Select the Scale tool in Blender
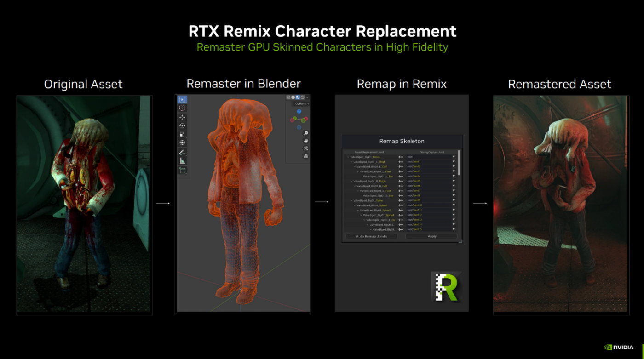Image resolution: width=644 pixels, height=359 pixels. [182, 134]
